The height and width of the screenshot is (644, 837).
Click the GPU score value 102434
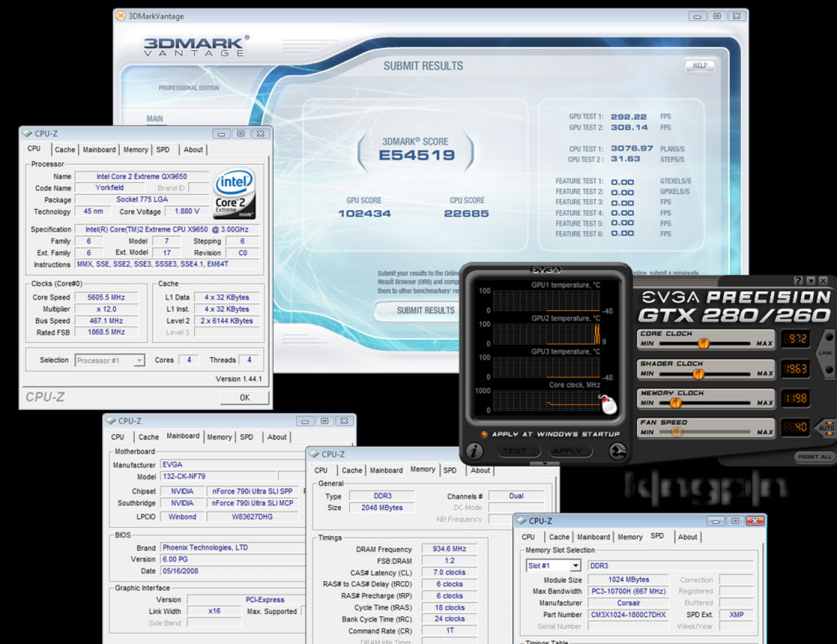[x=364, y=214]
